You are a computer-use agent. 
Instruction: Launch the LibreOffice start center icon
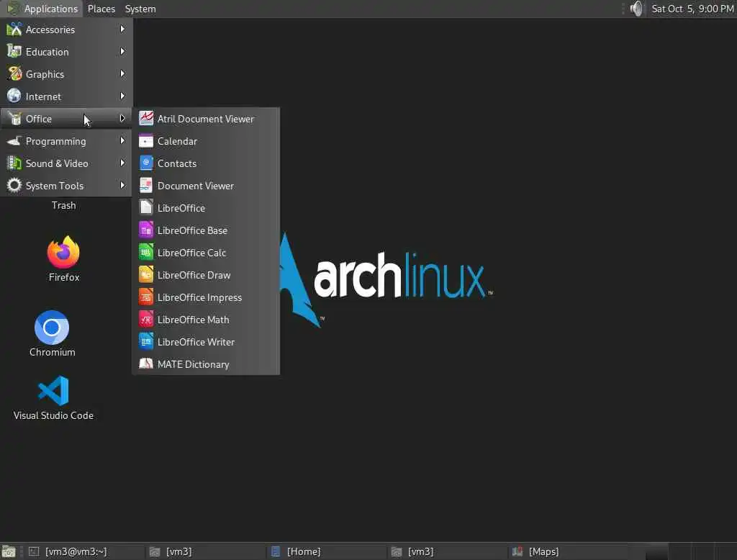pyautogui.click(x=146, y=208)
